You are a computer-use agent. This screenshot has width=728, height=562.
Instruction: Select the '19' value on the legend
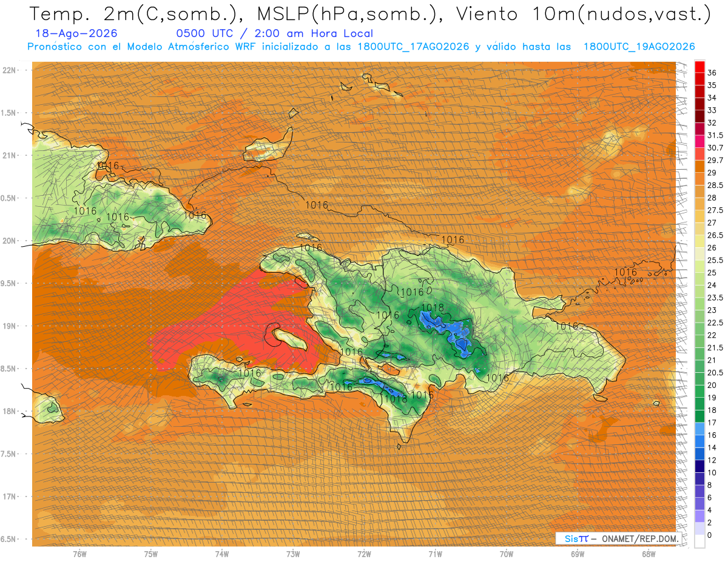point(712,398)
